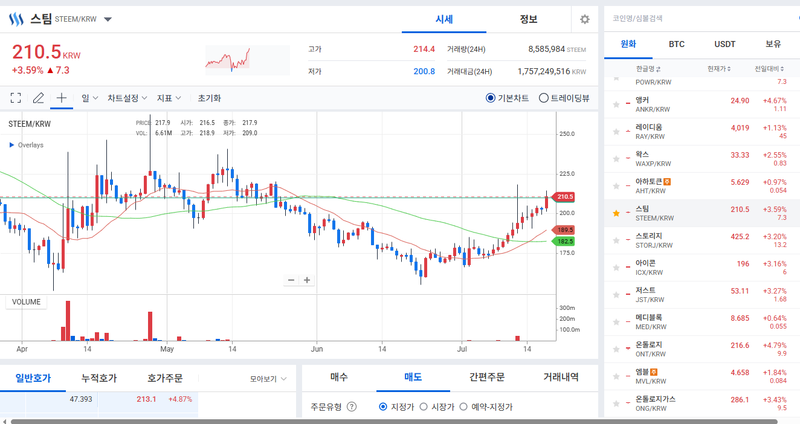Select the 스토리지 STORJ/KRW row

pos(702,240)
